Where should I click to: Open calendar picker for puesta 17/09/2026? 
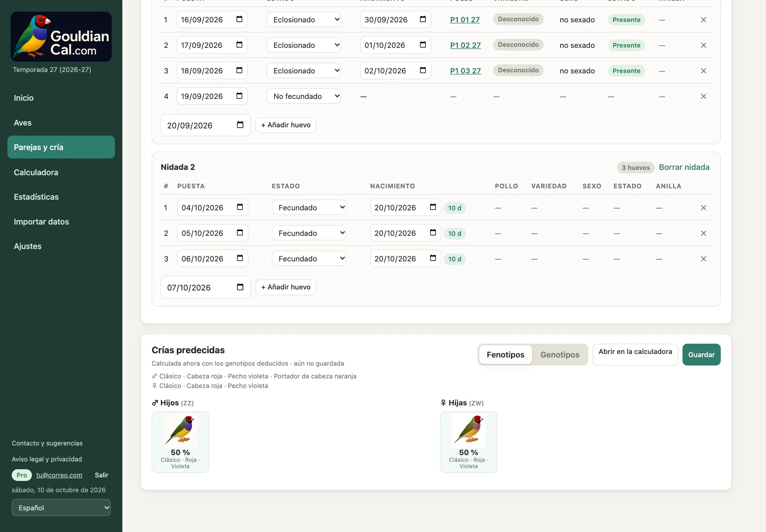[x=239, y=45]
